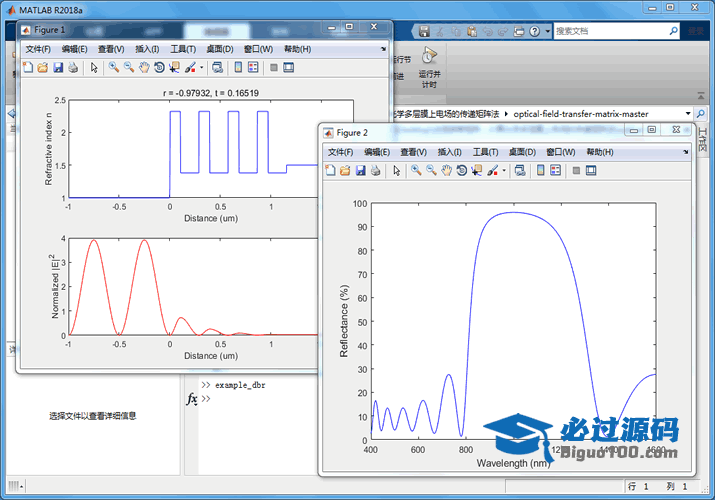The height and width of the screenshot is (500, 715).
Task: Expand quick access toolbar dropdown arrow
Action: (548, 31)
